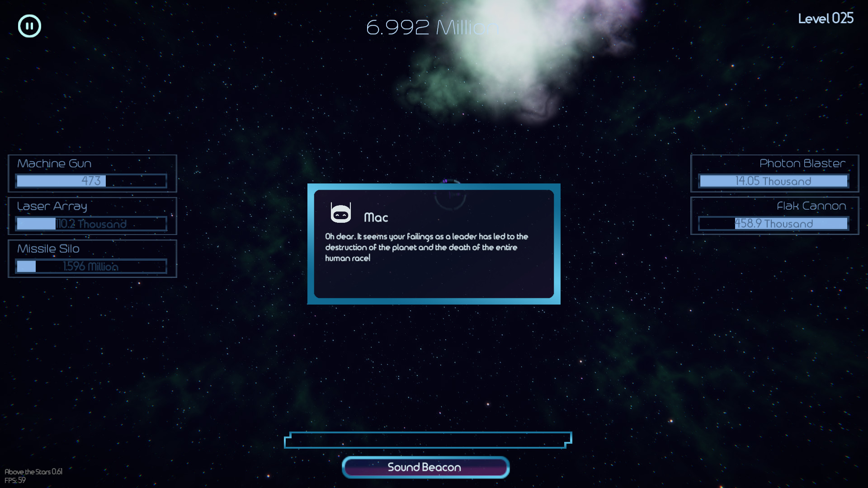This screenshot has width=868, height=488.
Task: Click the score display showing 6.992 Million
Action: pyautogui.click(x=434, y=26)
